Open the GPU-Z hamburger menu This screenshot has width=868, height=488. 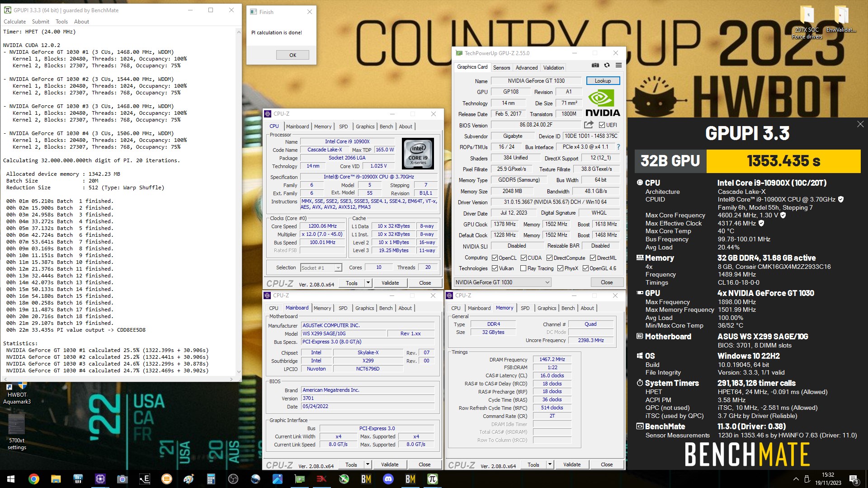tap(618, 66)
